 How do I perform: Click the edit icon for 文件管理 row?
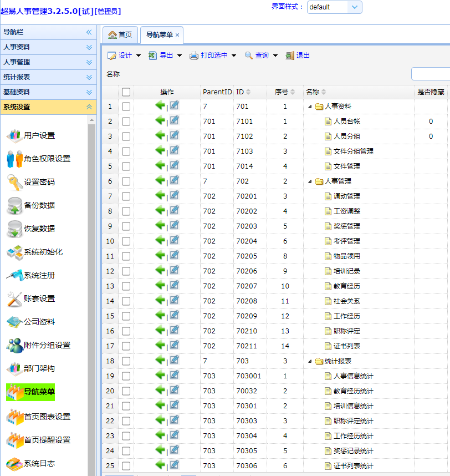point(175,165)
